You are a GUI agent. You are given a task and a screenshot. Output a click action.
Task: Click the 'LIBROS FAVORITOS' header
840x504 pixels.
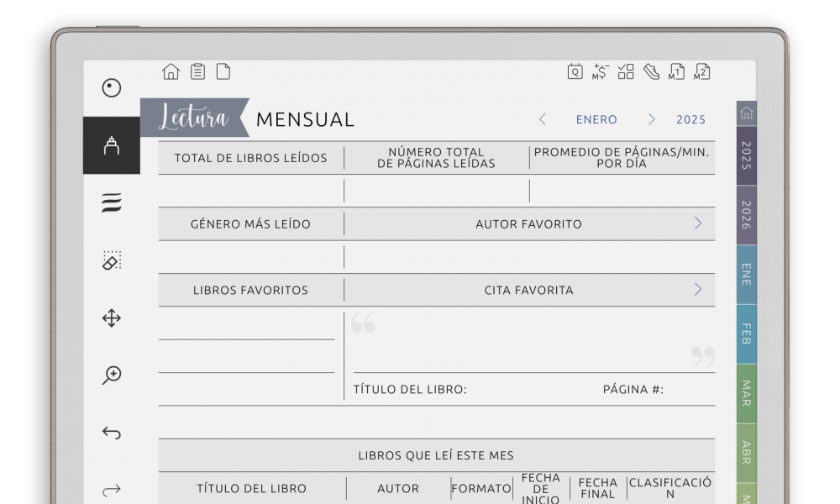[x=250, y=291]
